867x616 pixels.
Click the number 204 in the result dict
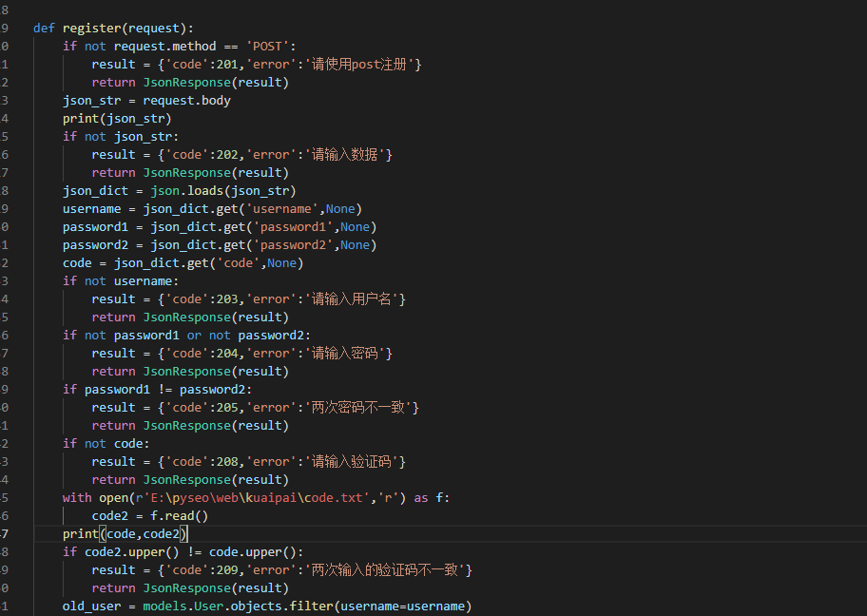point(227,354)
